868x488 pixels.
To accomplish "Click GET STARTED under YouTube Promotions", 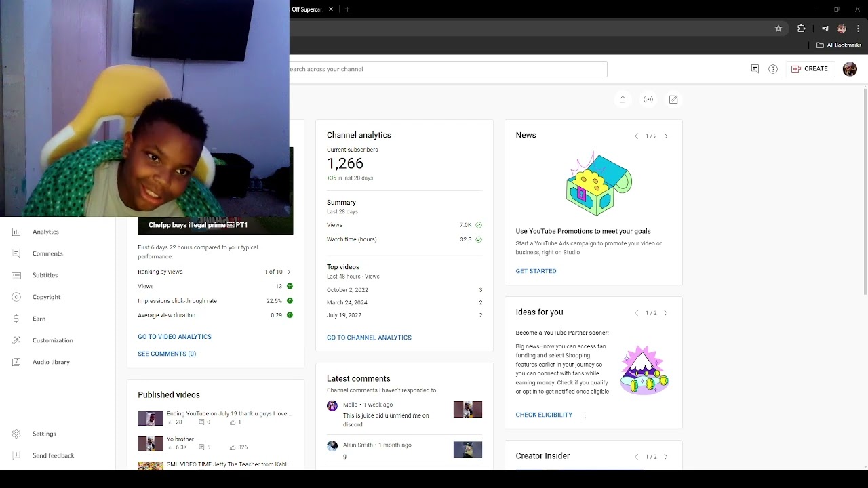I will click(536, 271).
